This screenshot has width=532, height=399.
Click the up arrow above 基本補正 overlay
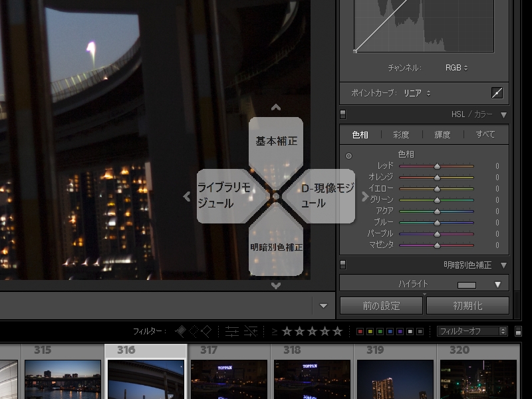[276, 107]
